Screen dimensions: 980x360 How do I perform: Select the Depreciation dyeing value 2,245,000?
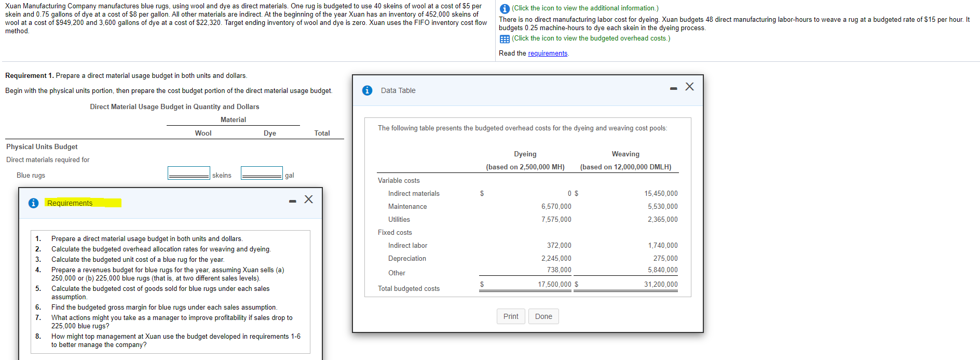point(556,259)
